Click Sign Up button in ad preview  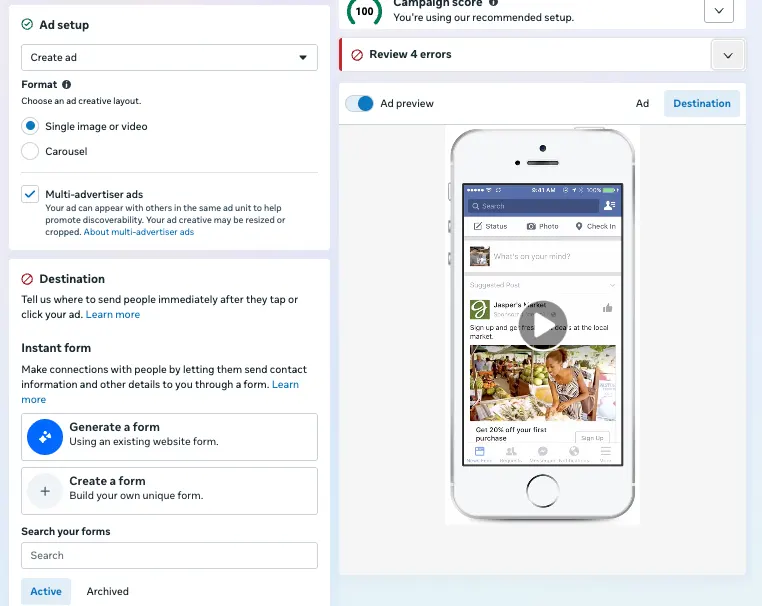pos(592,438)
